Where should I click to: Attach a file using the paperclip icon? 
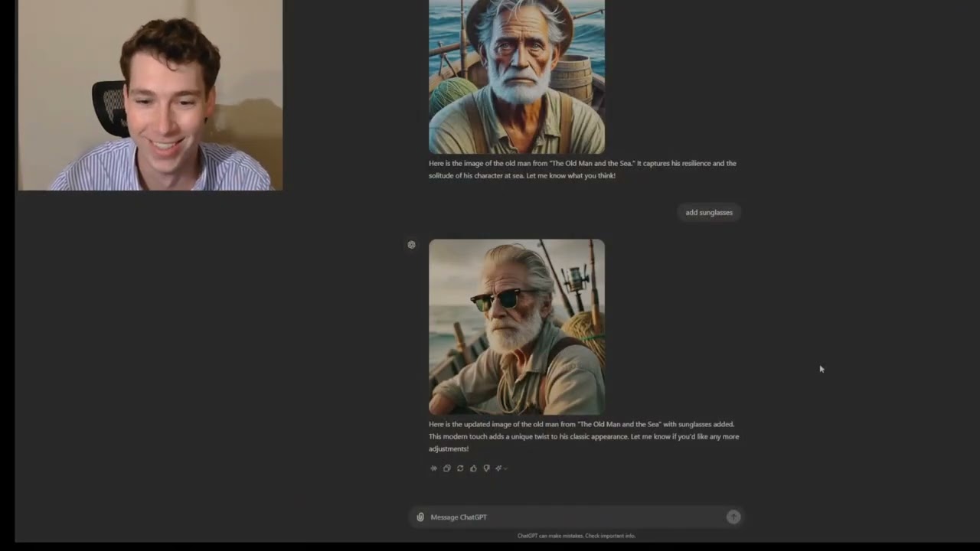pyautogui.click(x=420, y=517)
